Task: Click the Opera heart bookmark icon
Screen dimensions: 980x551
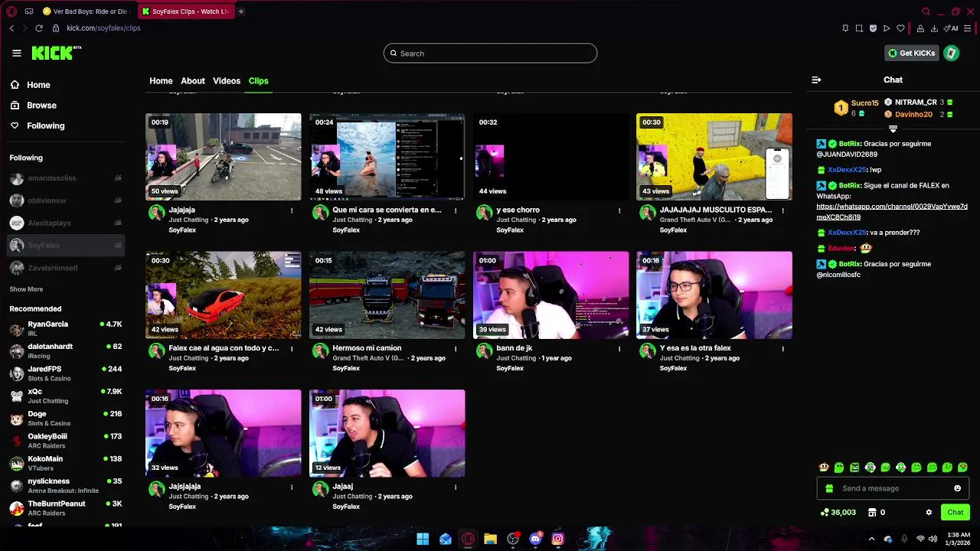Action: coord(900,28)
